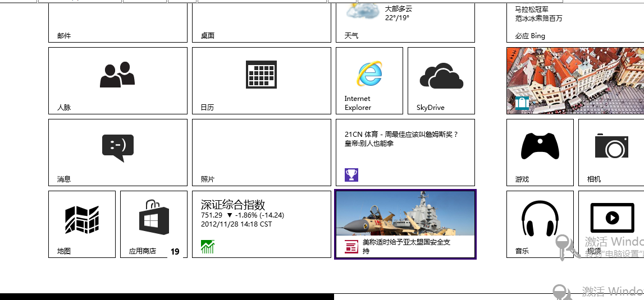Open the 消息 messaging tile
The image size is (644, 300).
tap(118, 153)
